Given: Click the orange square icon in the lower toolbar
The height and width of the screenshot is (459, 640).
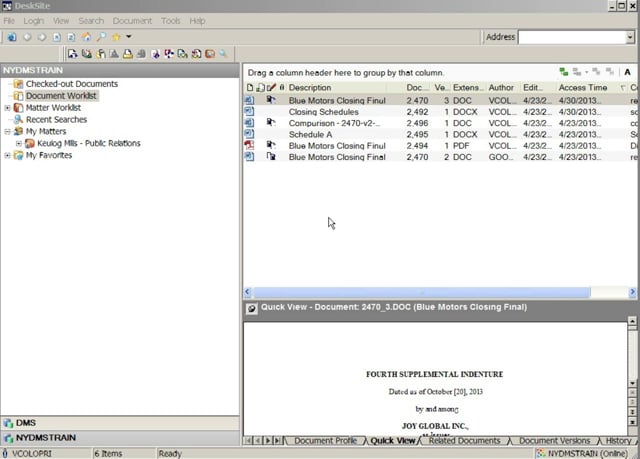Looking at the screenshot, I should [x=210, y=53].
